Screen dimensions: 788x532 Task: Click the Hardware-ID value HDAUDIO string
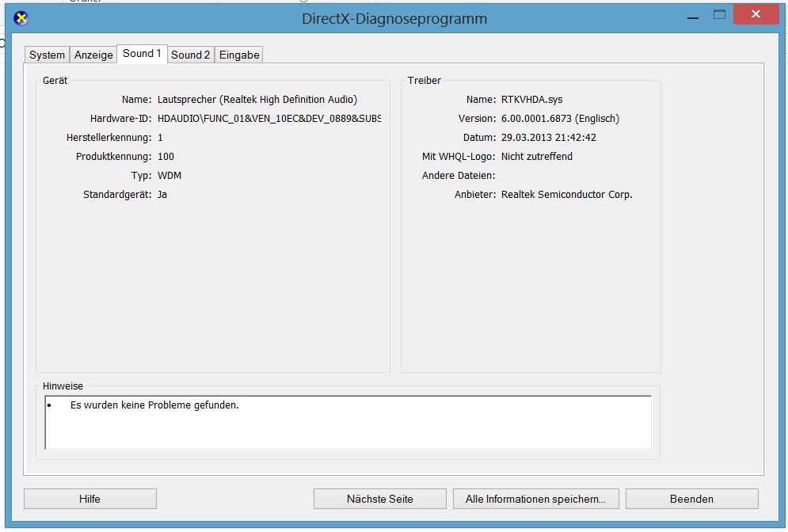pos(268,119)
